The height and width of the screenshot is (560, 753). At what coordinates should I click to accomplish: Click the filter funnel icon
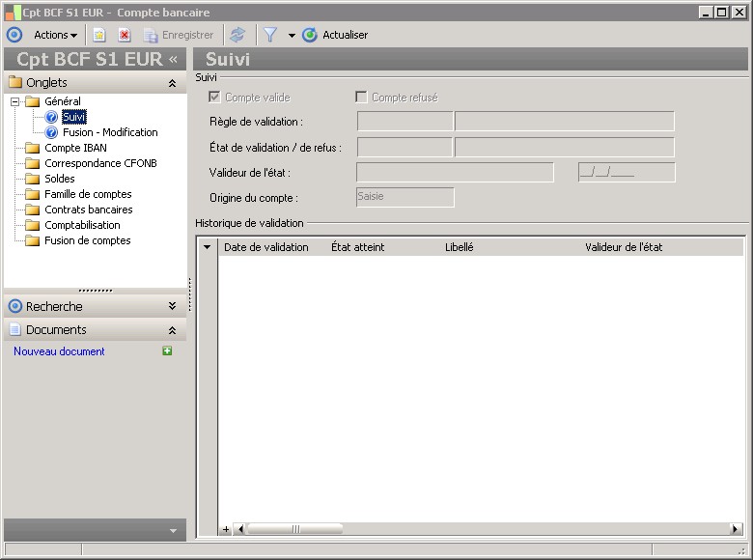coord(270,35)
